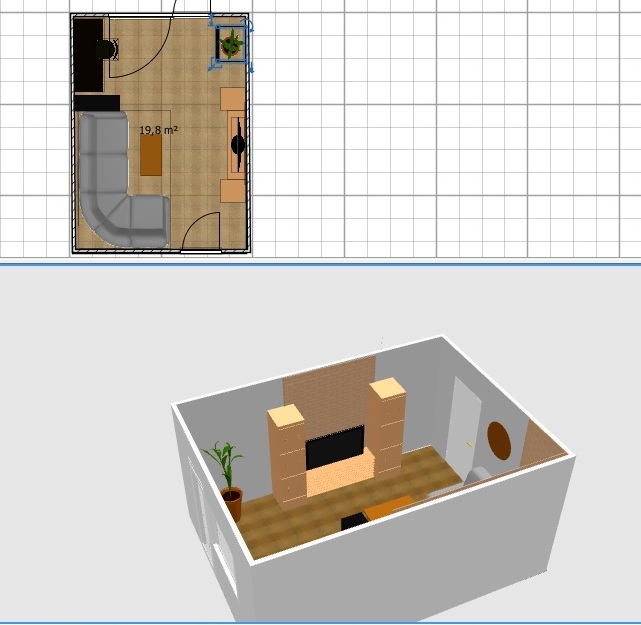
Task: Select the orange coffee table in plan
Action: pos(151,155)
